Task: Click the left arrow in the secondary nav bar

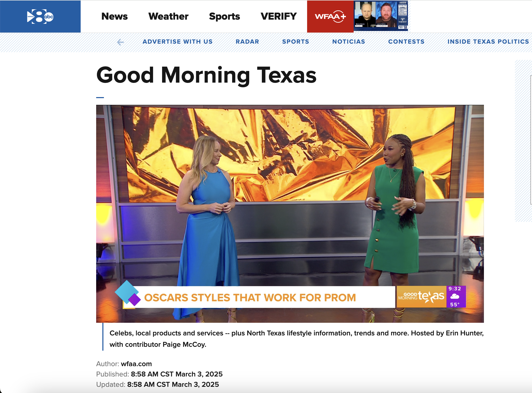Action: click(x=120, y=42)
